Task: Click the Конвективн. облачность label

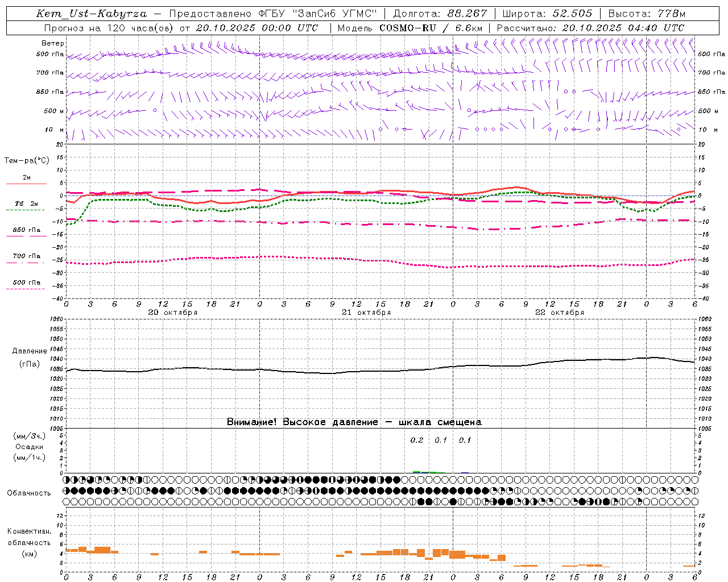Action: (x=30, y=537)
